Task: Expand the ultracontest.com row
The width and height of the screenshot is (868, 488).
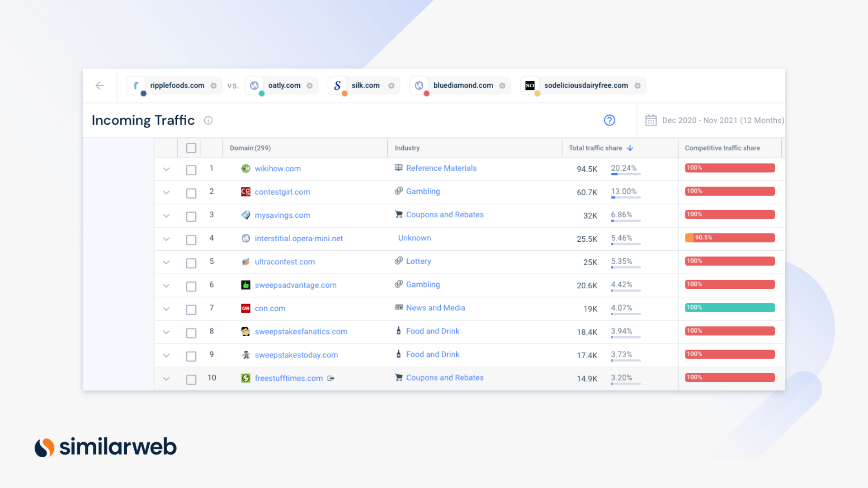Action: point(166,263)
